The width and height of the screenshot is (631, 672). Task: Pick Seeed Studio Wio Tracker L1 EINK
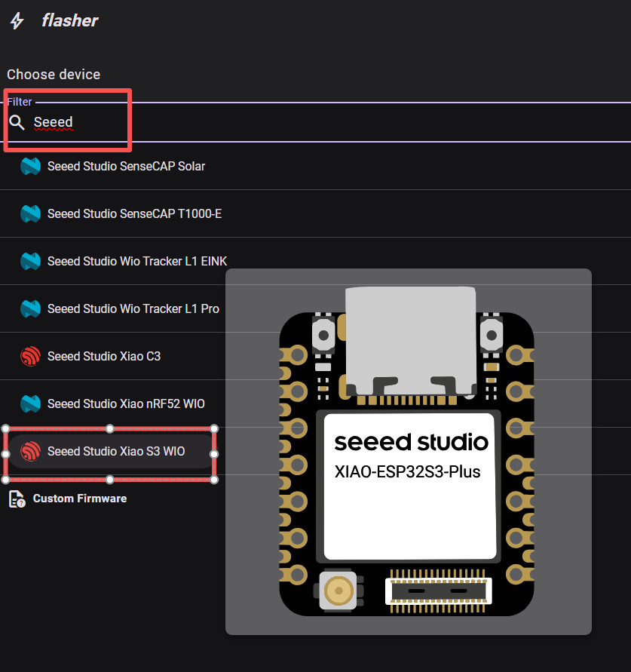point(136,261)
